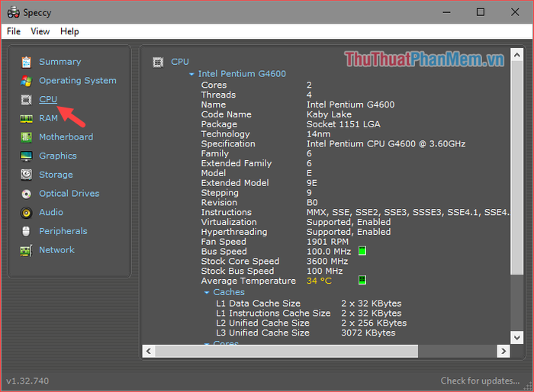Click the Instructions row label
This screenshot has width=534, height=392.
227,213
